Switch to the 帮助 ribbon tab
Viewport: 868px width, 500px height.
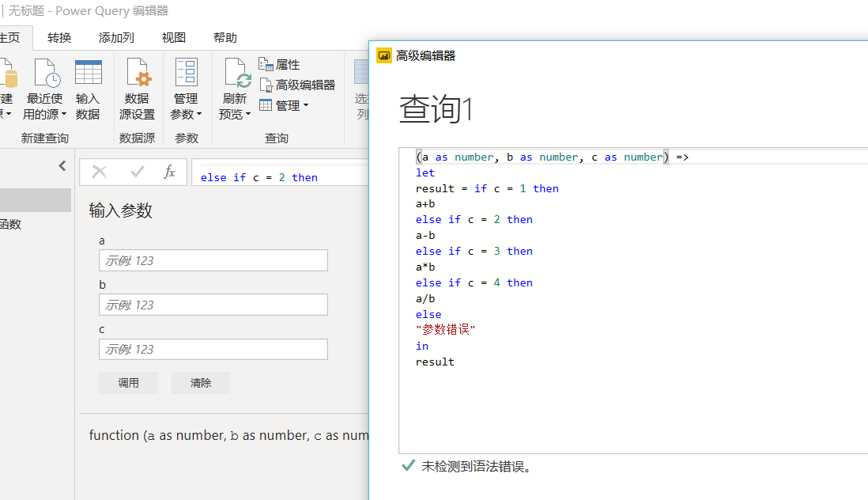point(225,38)
